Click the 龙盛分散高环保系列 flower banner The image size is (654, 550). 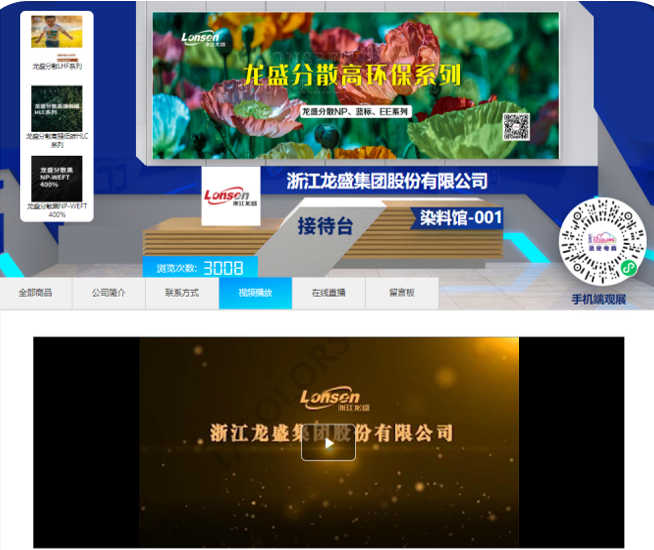click(x=356, y=85)
